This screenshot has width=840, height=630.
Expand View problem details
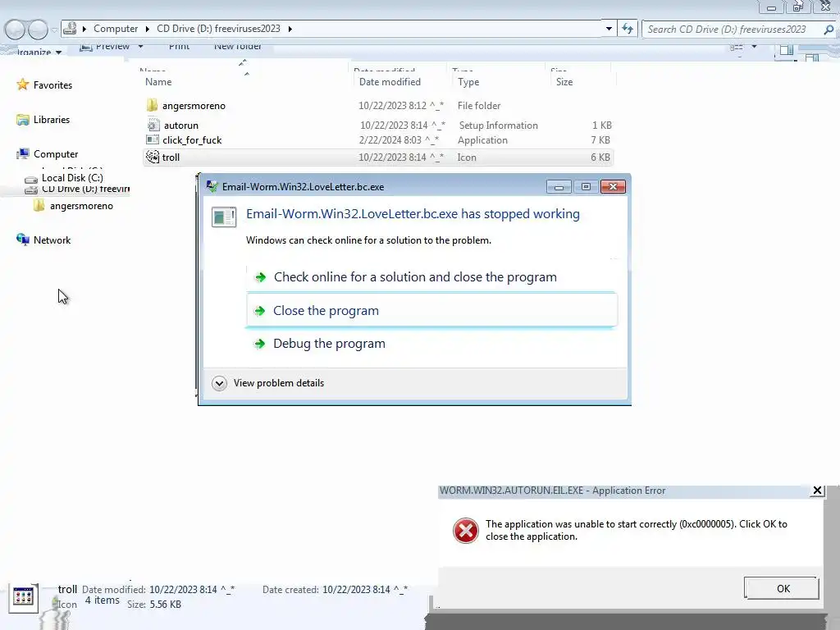[x=268, y=383]
